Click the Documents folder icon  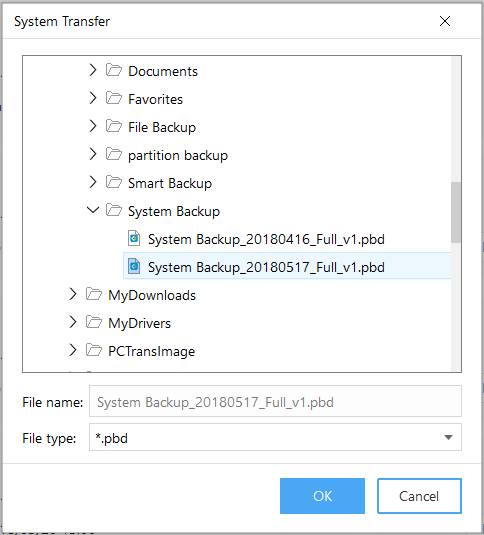[x=114, y=70]
